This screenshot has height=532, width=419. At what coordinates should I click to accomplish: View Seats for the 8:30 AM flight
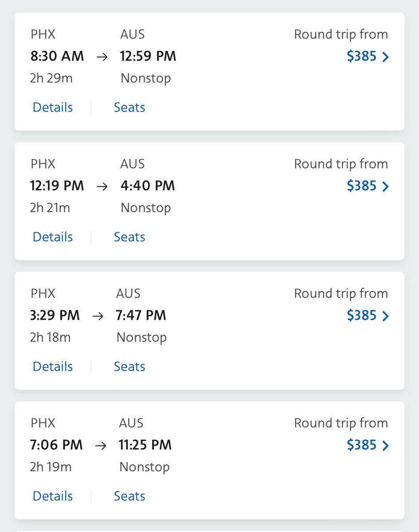[x=129, y=107]
